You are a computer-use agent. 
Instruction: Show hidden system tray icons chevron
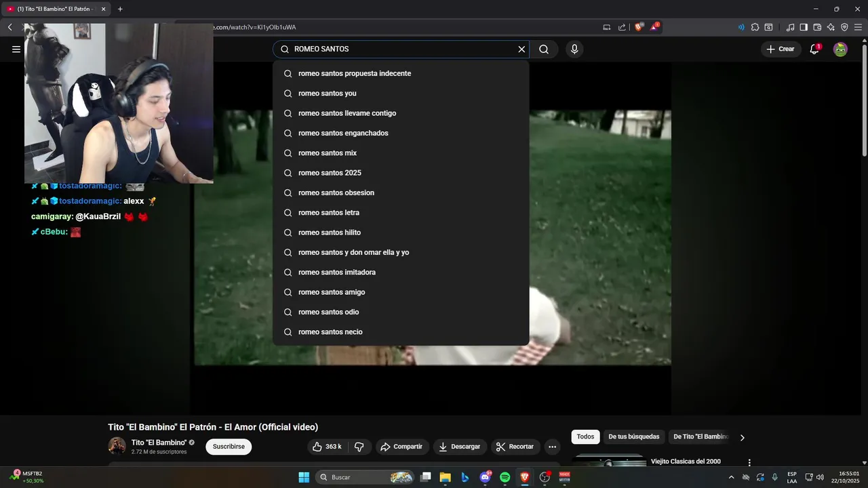[x=731, y=477]
